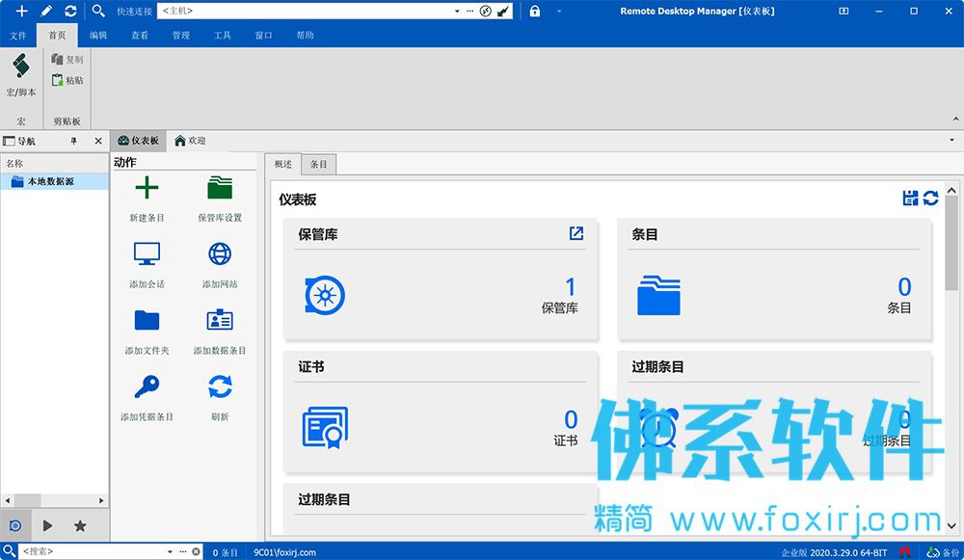Click the refresh icon in the title bar
Screen dimensions: 964x560
click(x=70, y=11)
